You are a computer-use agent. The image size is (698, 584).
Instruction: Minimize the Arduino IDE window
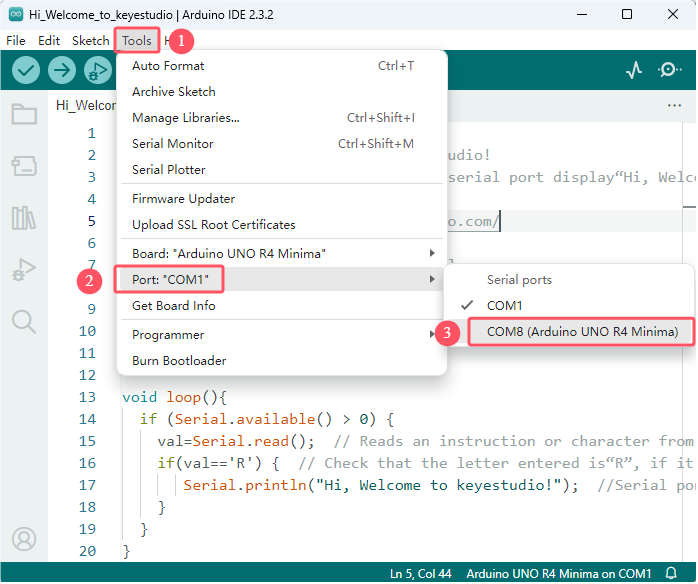pyautogui.click(x=583, y=14)
